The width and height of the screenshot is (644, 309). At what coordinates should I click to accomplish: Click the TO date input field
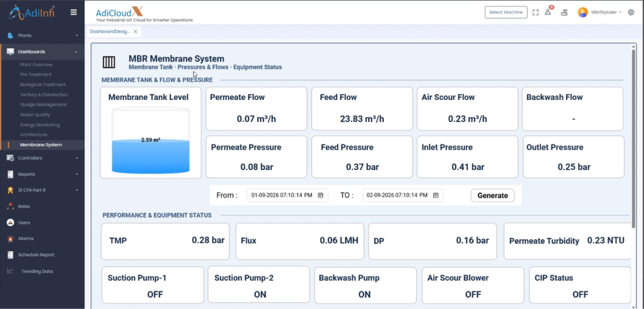point(403,195)
